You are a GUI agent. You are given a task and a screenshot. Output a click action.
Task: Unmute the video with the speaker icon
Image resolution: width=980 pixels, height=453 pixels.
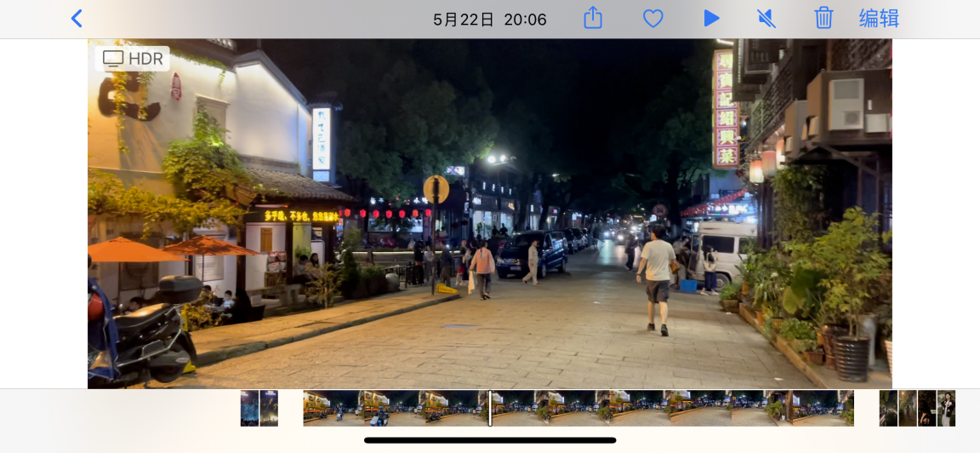[766, 19]
